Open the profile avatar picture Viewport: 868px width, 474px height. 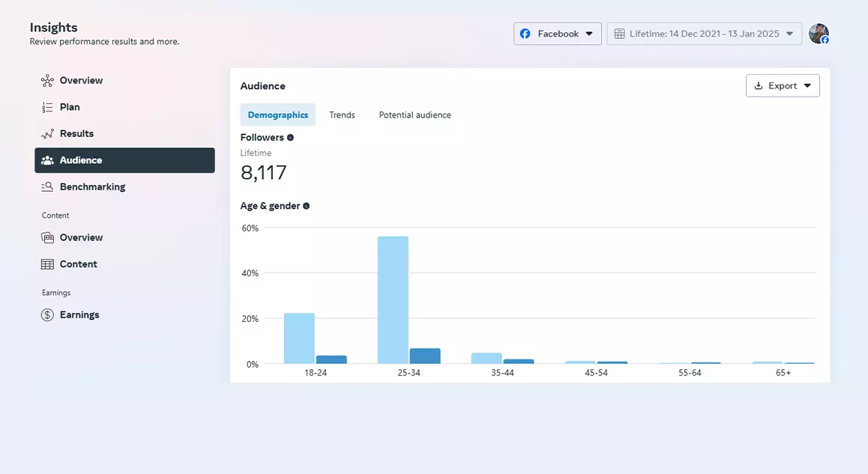coord(819,34)
